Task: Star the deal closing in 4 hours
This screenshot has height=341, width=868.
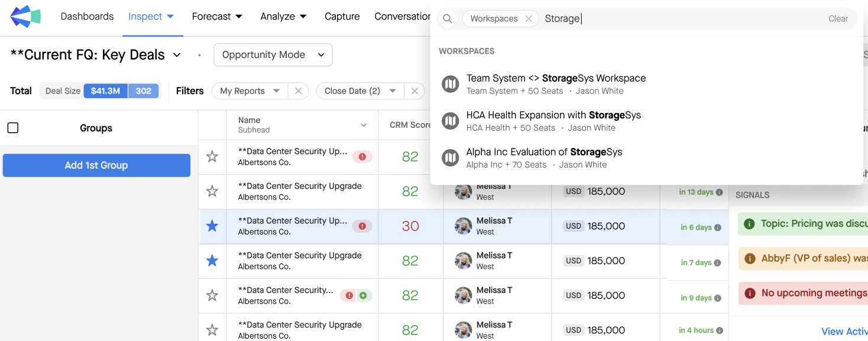Action: pyautogui.click(x=212, y=330)
